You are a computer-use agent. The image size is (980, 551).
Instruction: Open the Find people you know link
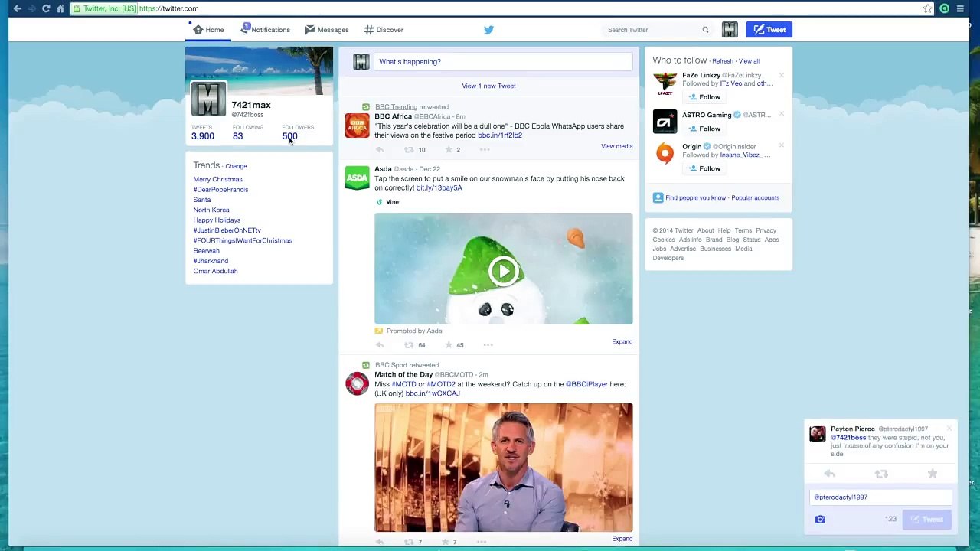(x=695, y=197)
